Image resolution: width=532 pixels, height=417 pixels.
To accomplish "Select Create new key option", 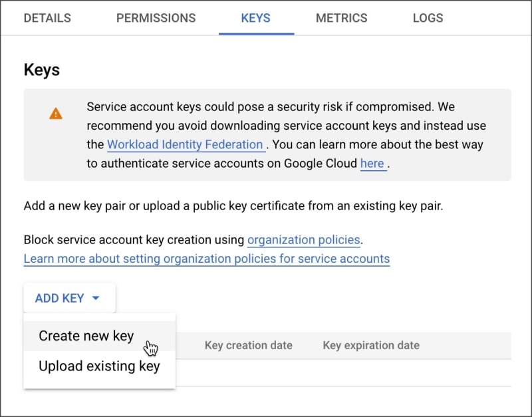I will pos(86,336).
